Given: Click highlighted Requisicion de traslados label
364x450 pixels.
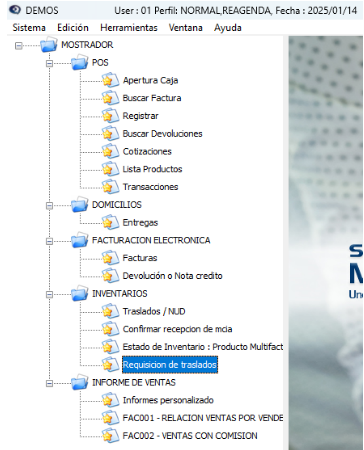Looking at the screenshot, I should click(170, 365).
